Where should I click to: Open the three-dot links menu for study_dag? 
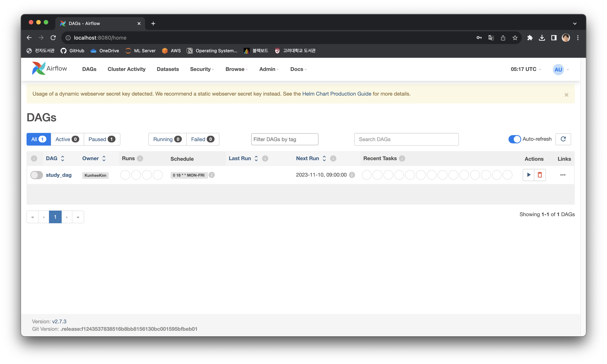click(563, 175)
